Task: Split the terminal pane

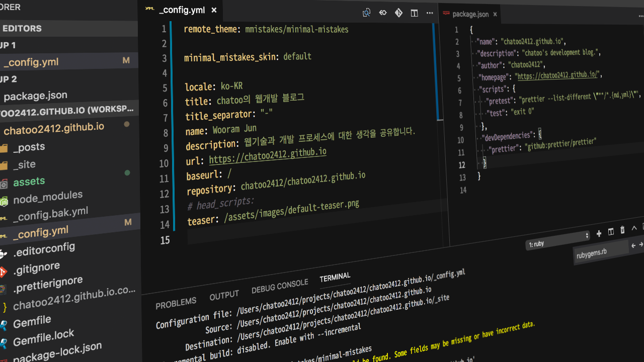Action: point(611,232)
